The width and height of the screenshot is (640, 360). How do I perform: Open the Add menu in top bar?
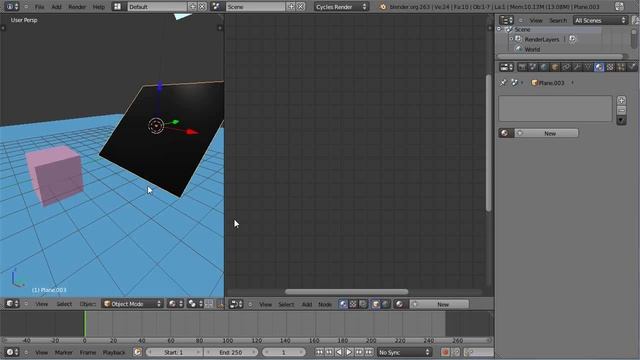tap(56, 7)
